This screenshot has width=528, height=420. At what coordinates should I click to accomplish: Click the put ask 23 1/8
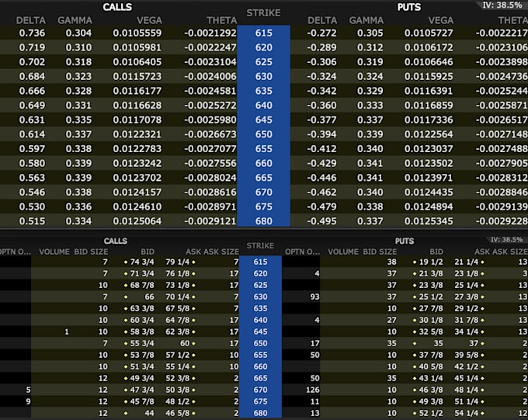(x=467, y=273)
